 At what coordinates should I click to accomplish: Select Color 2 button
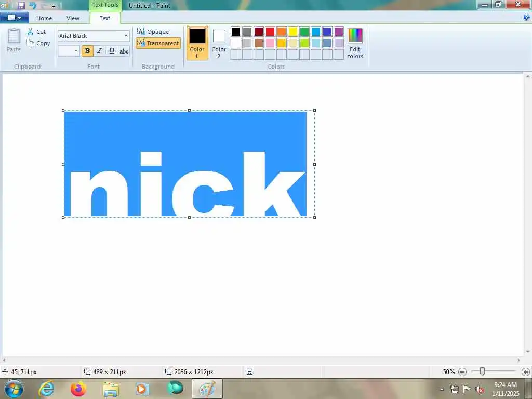click(x=219, y=43)
